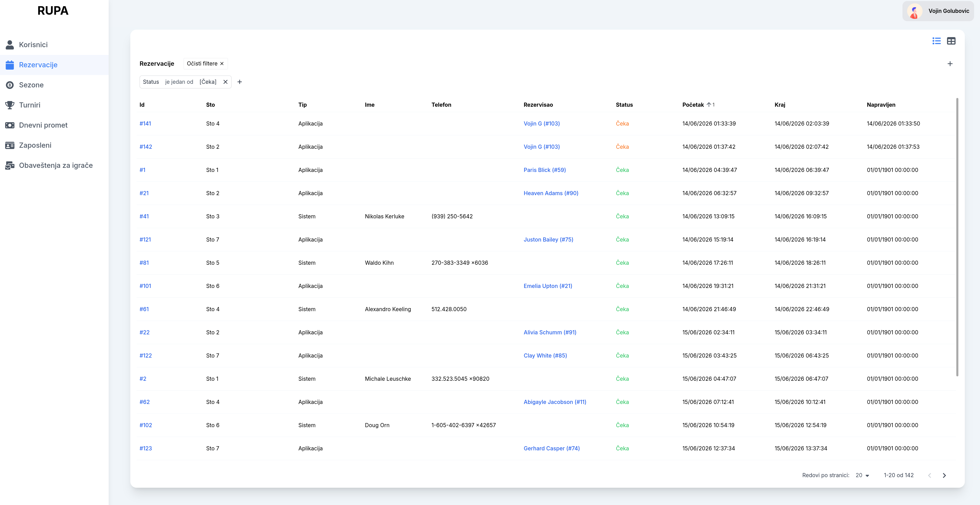
Task: Click the RUPA logo
Action: tap(53, 11)
